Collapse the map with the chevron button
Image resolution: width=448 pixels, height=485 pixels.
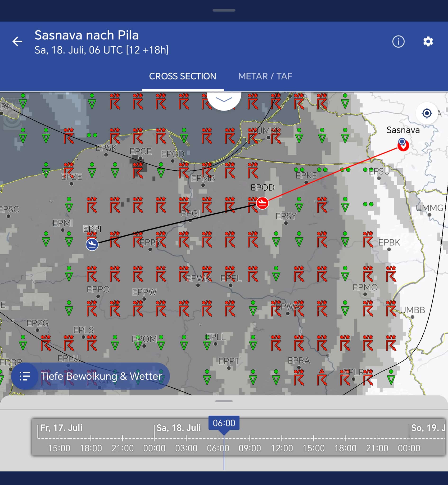[224, 99]
